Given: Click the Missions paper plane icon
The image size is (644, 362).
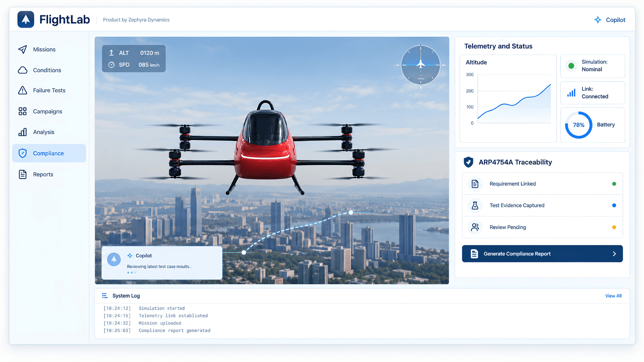Looking at the screenshot, I should pos(23,49).
